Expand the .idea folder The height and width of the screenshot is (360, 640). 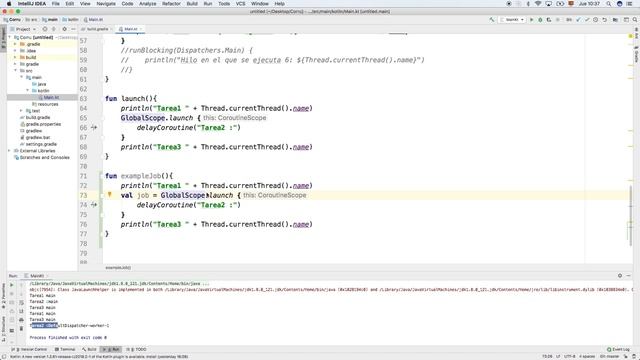(x=15, y=51)
